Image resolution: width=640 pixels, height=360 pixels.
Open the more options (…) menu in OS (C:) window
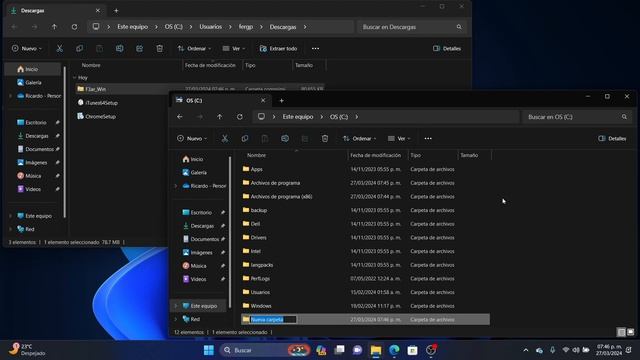click(428, 138)
